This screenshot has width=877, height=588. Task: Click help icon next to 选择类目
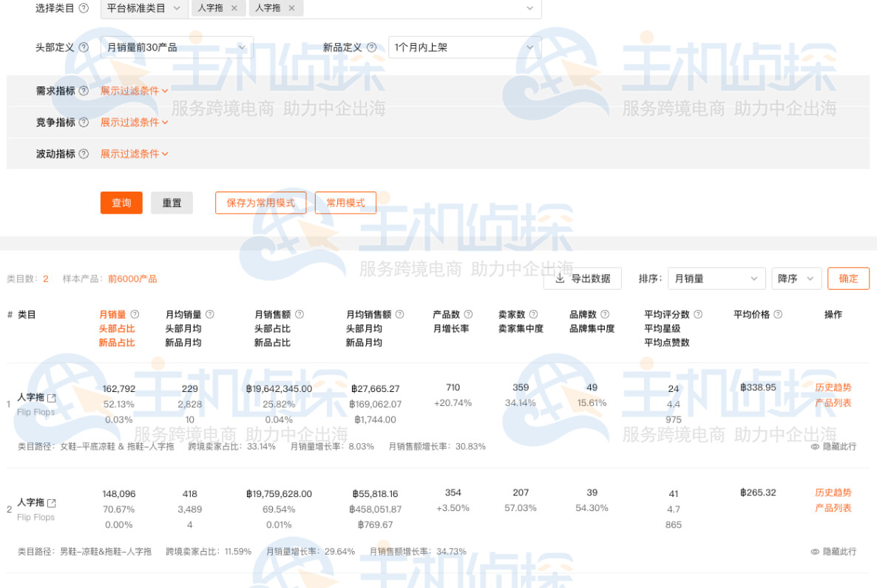pyautogui.click(x=84, y=8)
